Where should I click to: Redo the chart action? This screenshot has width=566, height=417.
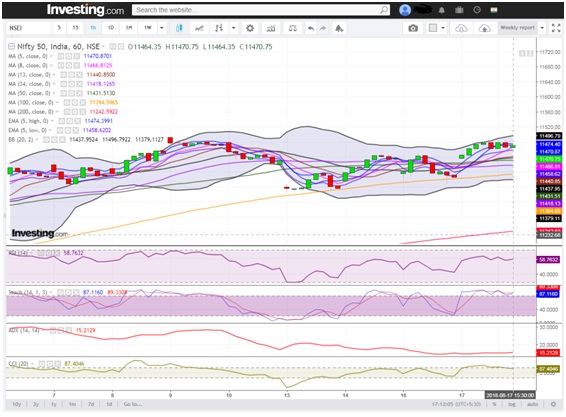coord(323,28)
